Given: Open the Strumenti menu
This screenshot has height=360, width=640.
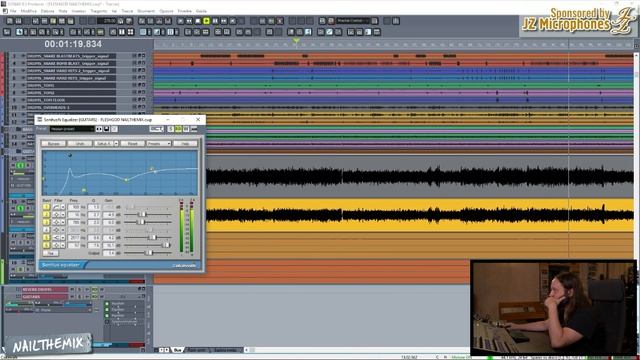Looking at the screenshot, I should pos(145,11).
